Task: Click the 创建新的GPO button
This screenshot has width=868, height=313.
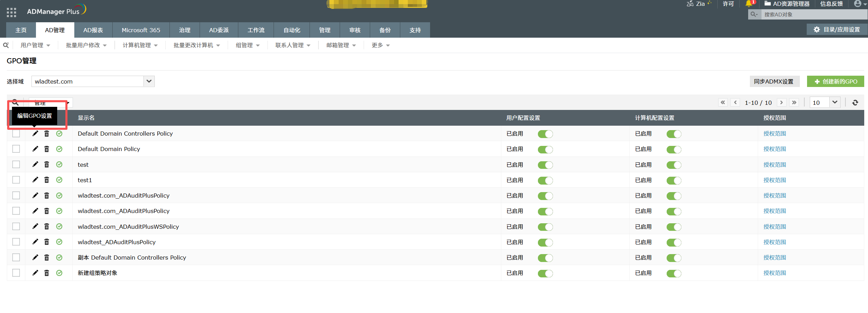Action: click(x=835, y=82)
